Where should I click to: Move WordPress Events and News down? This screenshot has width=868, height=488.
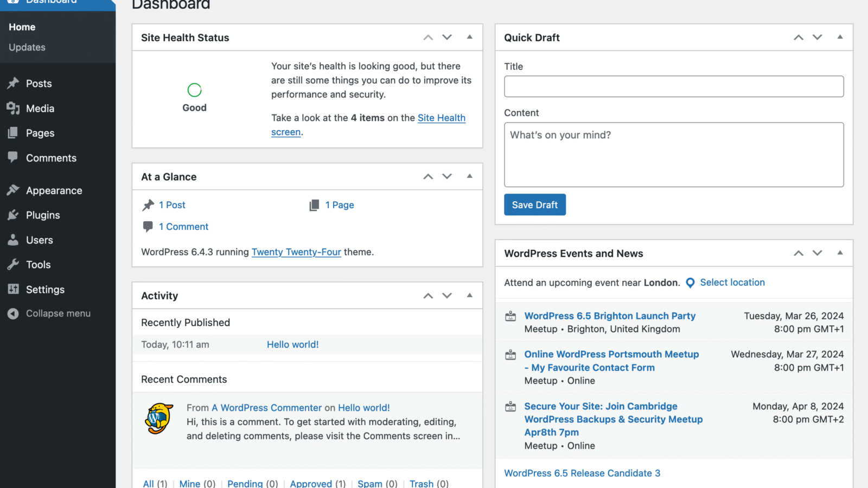[817, 253]
